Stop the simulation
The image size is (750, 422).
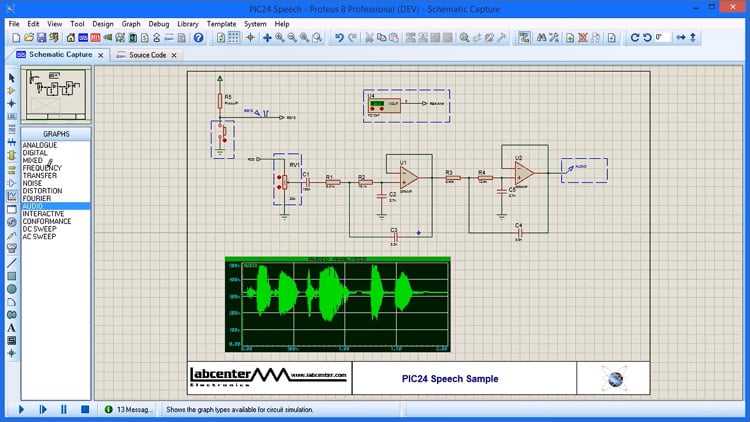[x=85, y=409]
